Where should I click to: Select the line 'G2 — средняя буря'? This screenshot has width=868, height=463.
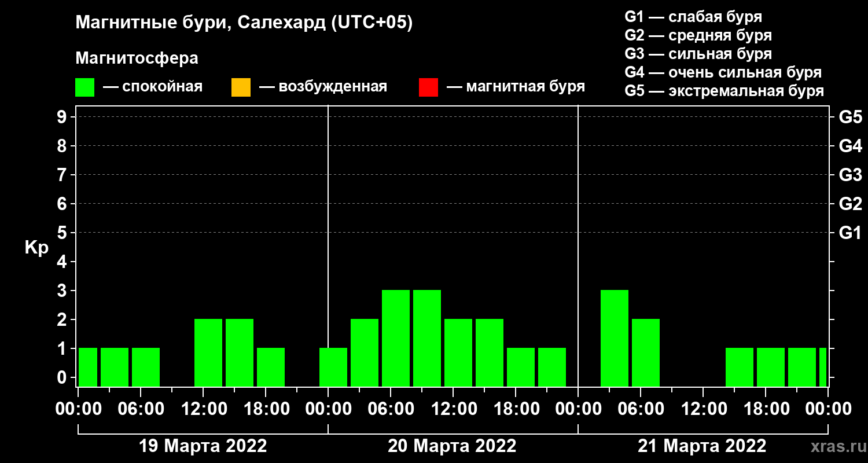tap(698, 35)
